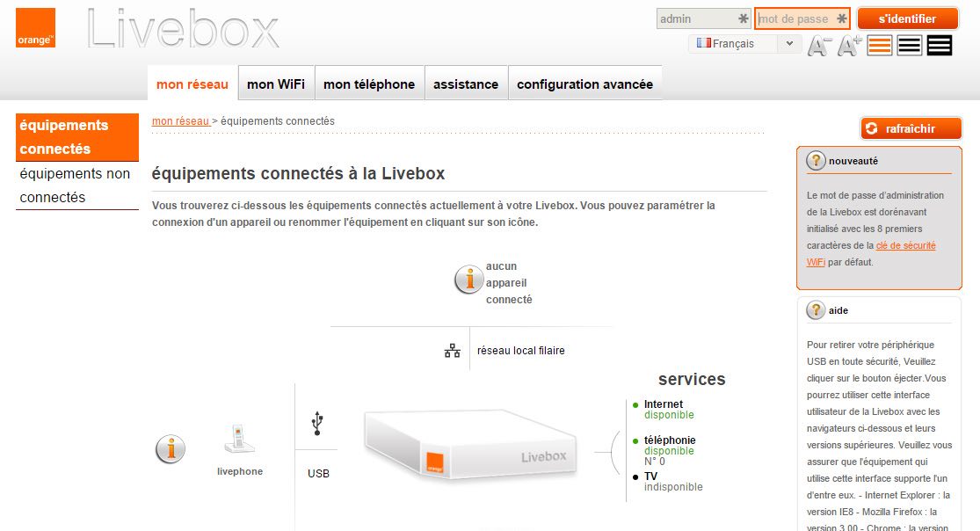Open the mon WiFi tab

pyautogui.click(x=276, y=84)
